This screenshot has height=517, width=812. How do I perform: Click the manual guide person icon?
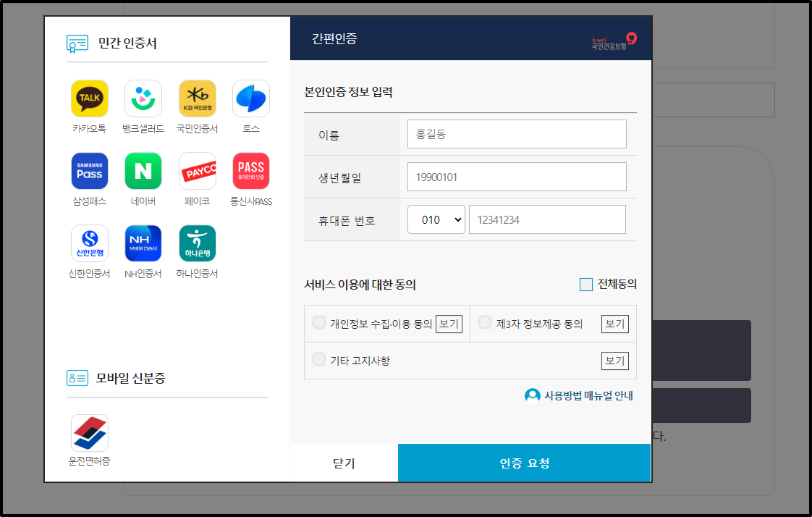(533, 395)
